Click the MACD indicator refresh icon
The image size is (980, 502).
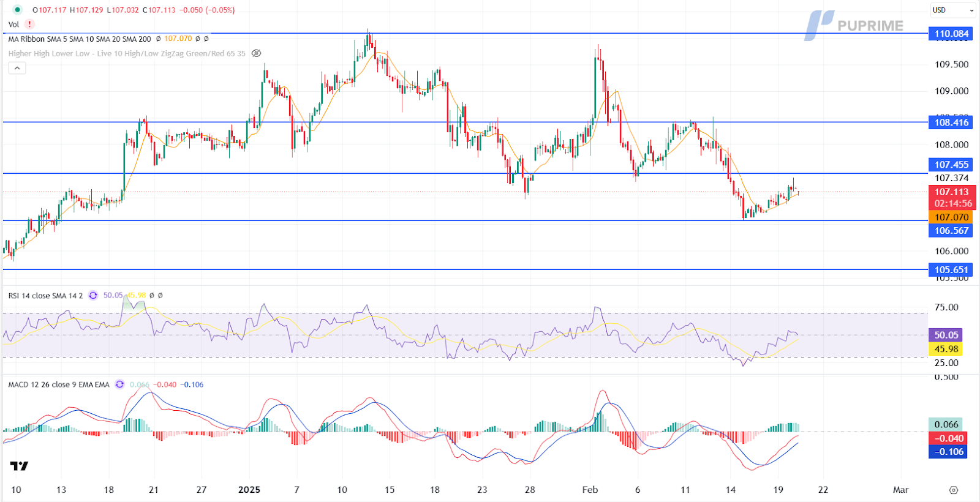119,384
